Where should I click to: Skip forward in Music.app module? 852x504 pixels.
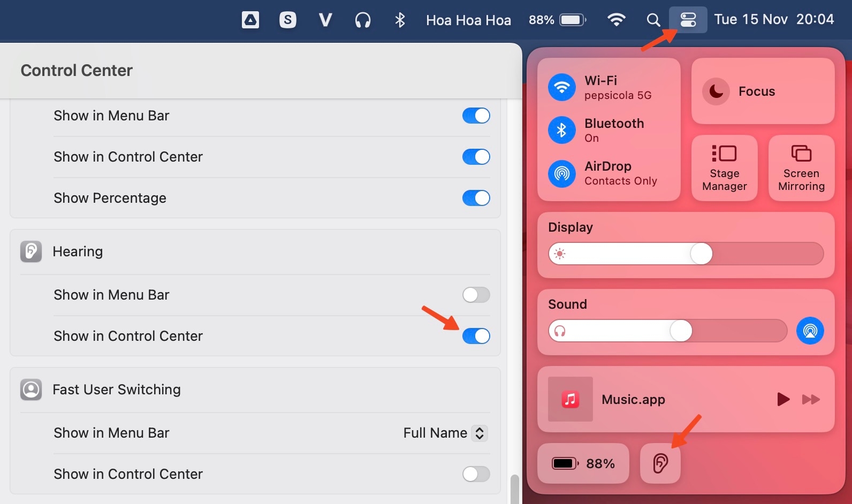click(x=811, y=399)
